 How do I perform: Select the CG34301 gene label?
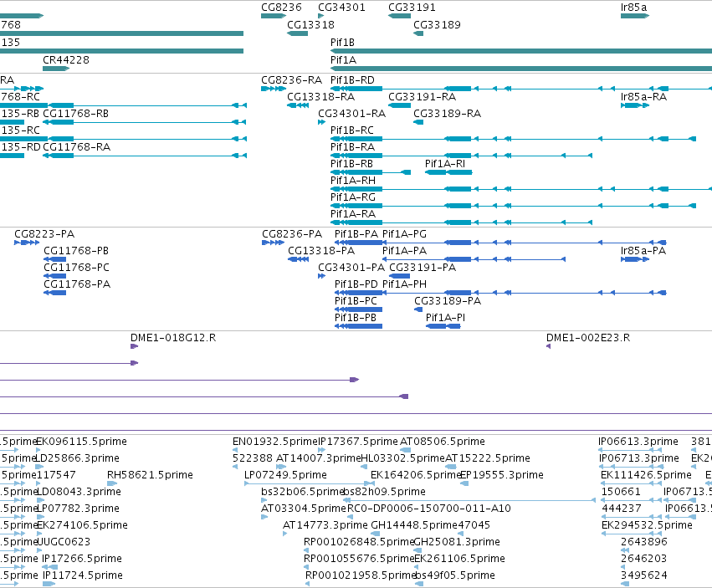(341, 8)
